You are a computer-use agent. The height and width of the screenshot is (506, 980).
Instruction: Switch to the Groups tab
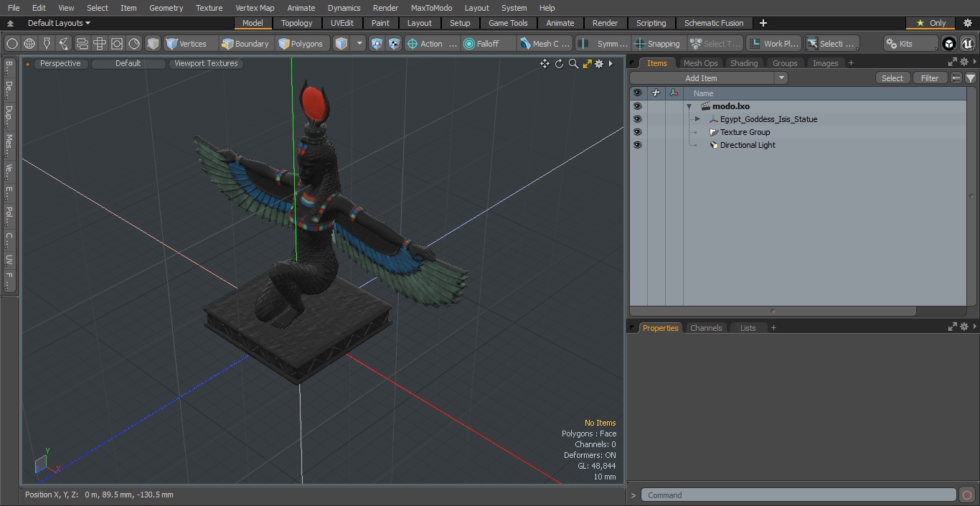click(785, 63)
